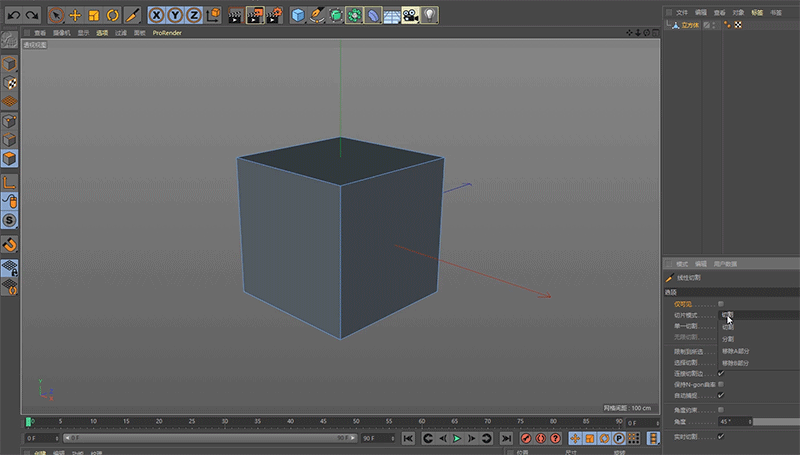Go to end of animation
Screen dimensions: 800x455
pyautogui.click(x=506, y=438)
